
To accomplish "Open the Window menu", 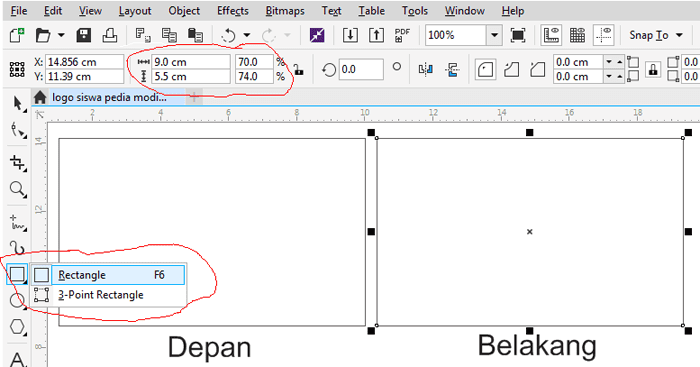I will 464,11.
